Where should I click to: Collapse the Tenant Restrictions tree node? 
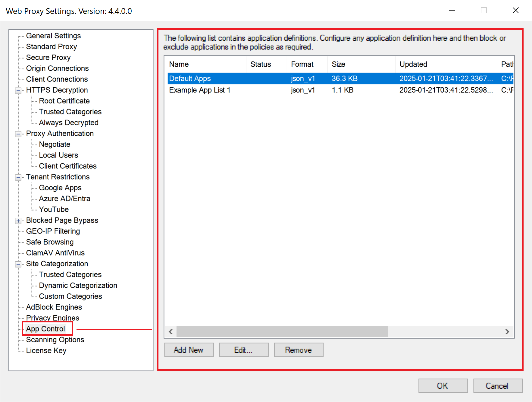pyautogui.click(x=18, y=177)
